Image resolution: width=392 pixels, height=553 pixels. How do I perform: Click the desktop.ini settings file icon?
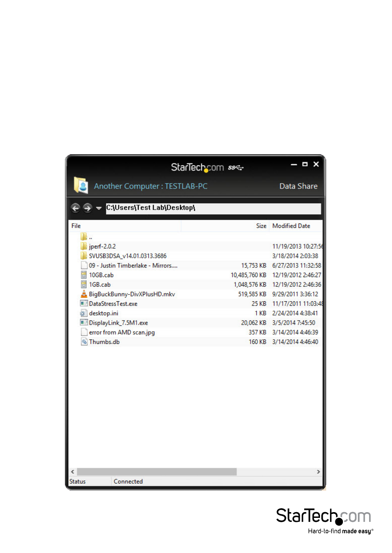coord(84,313)
